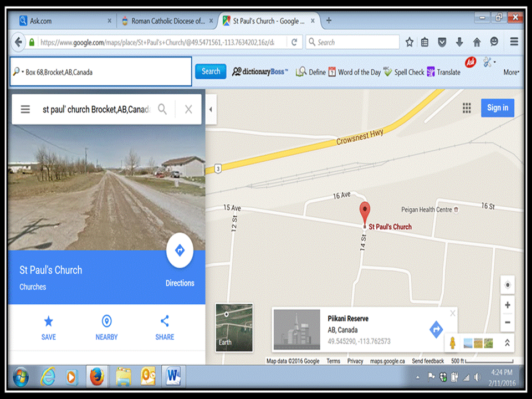Click the Maps search magnifier icon
The width and height of the screenshot is (532, 399).
coord(162,109)
